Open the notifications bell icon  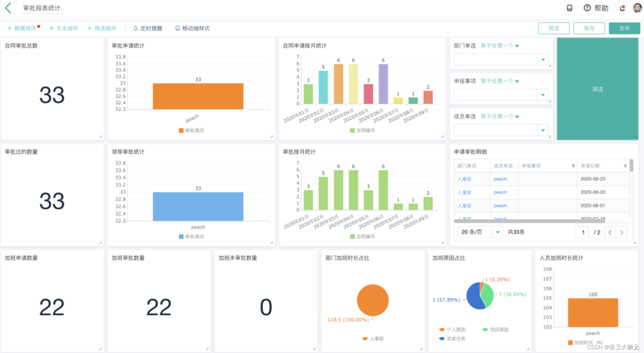point(622,8)
